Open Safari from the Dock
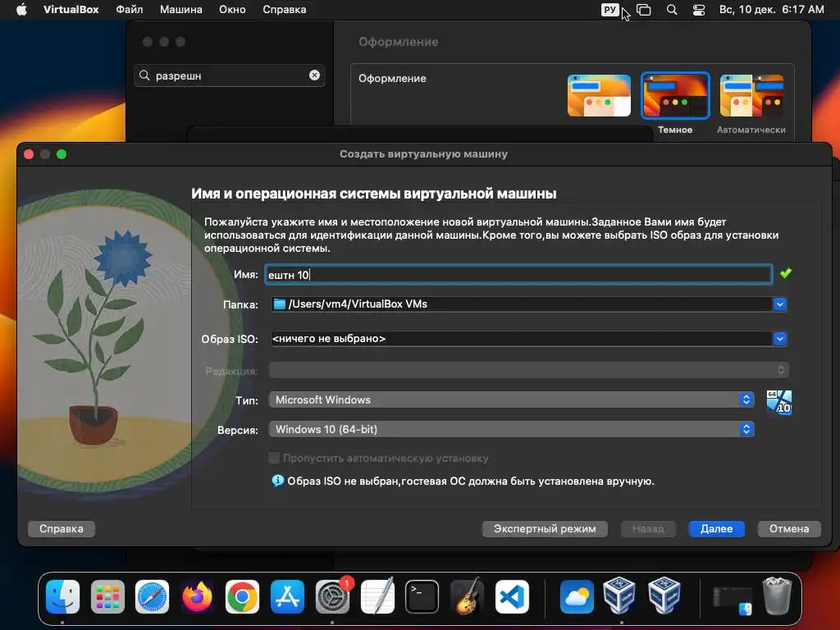The height and width of the screenshot is (630, 840). point(152,597)
